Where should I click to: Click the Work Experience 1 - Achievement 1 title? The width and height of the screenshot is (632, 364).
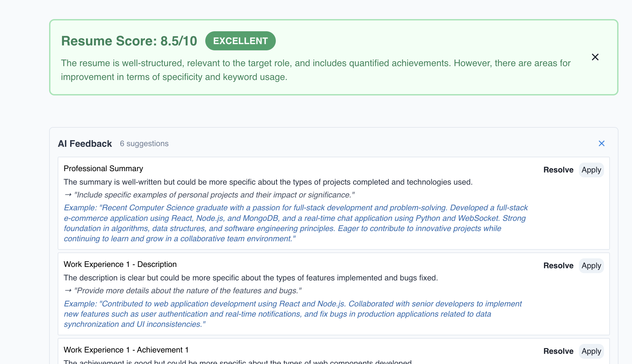[126, 350]
